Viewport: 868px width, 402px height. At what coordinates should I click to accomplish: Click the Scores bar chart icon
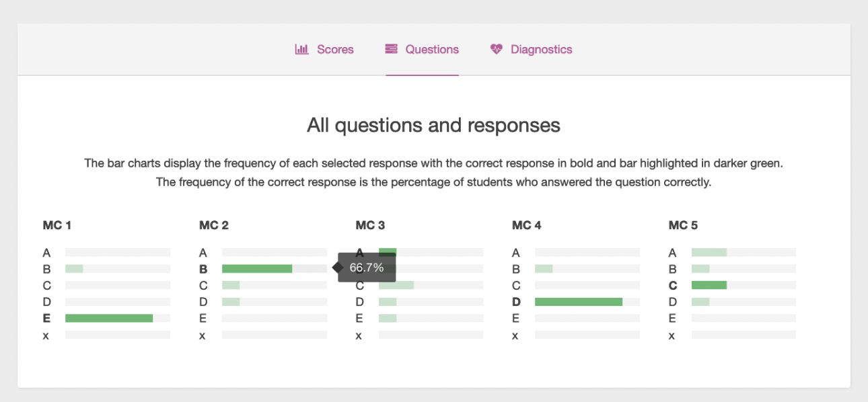(301, 49)
